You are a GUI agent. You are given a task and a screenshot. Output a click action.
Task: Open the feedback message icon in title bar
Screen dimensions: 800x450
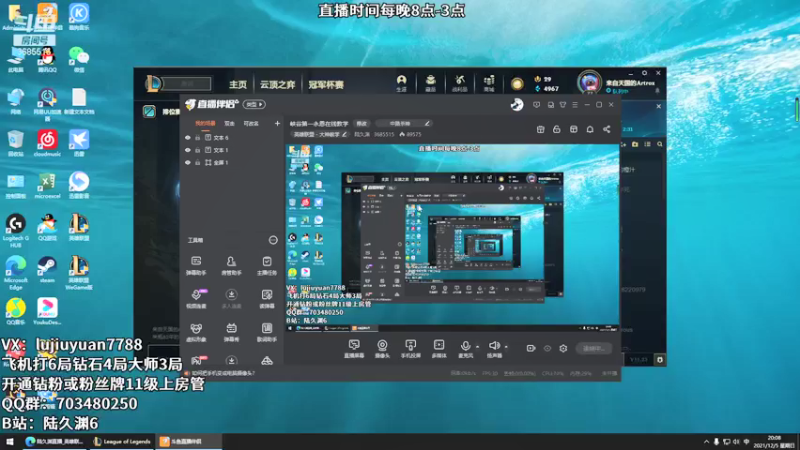536,105
